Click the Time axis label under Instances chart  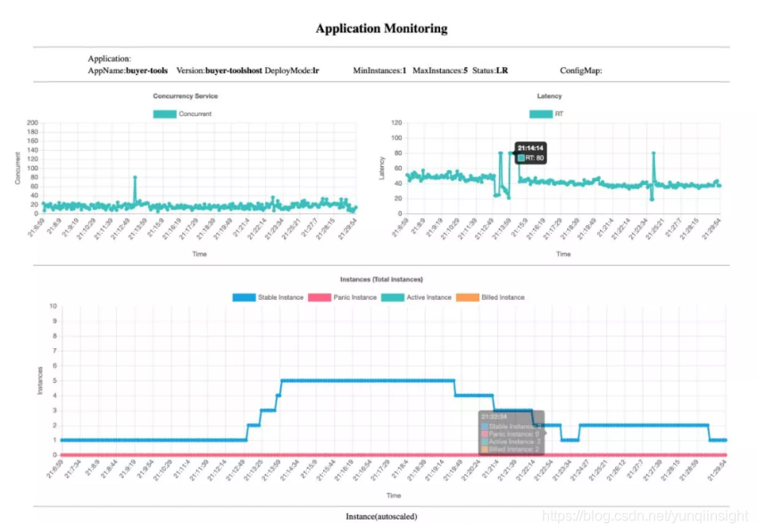click(394, 495)
